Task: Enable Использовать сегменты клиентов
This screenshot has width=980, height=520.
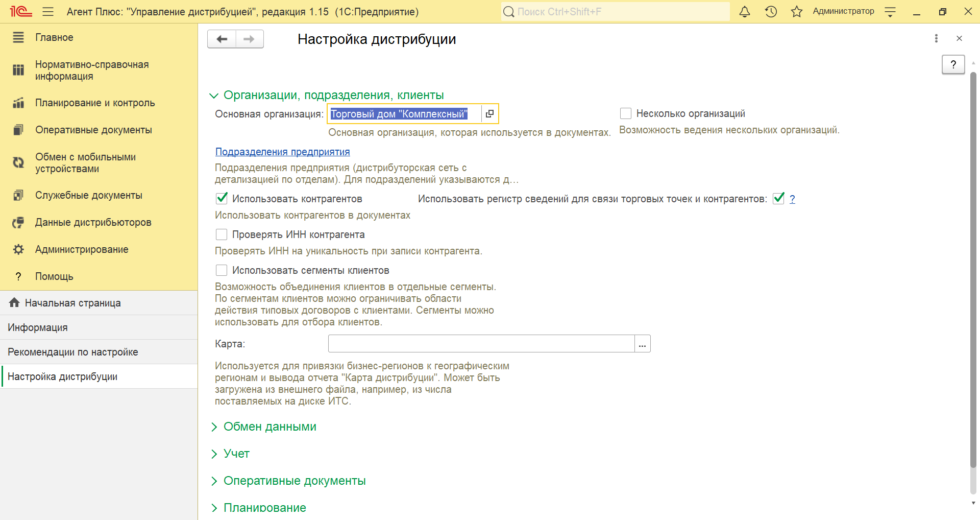Action: point(222,270)
